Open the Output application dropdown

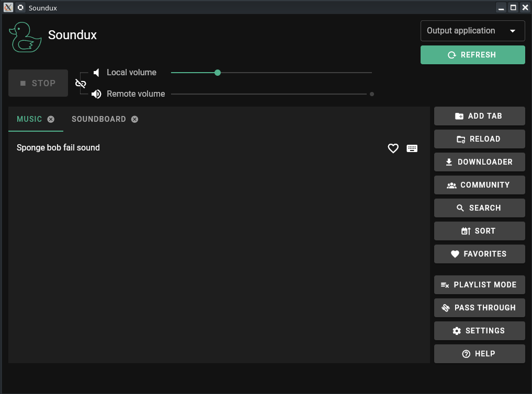coord(472,31)
